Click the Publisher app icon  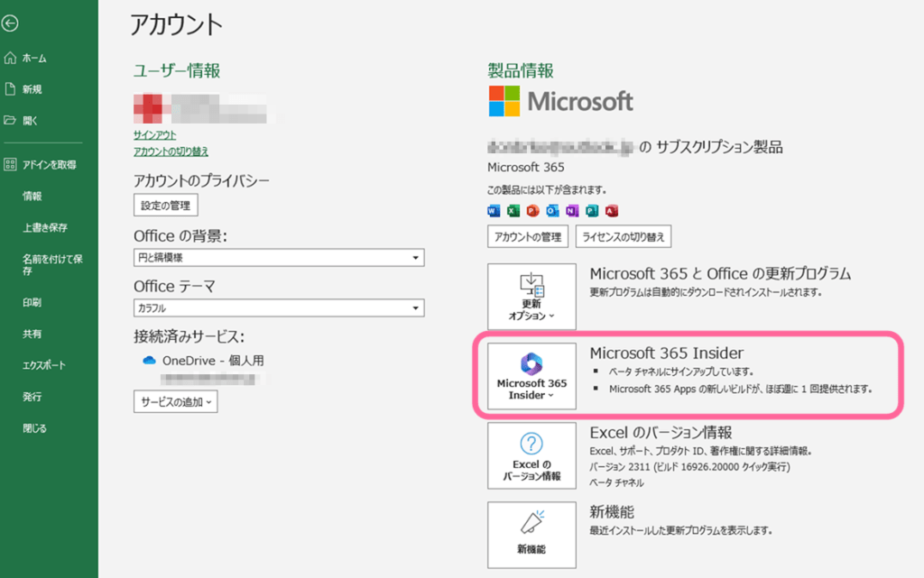point(592,211)
